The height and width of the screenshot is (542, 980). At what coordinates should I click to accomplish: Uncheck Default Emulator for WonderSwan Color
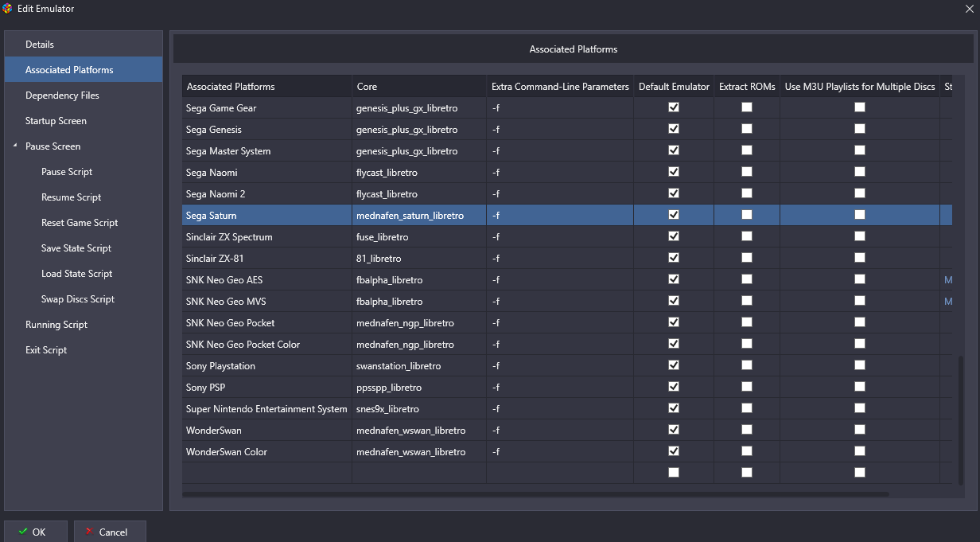[x=674, y=451]
